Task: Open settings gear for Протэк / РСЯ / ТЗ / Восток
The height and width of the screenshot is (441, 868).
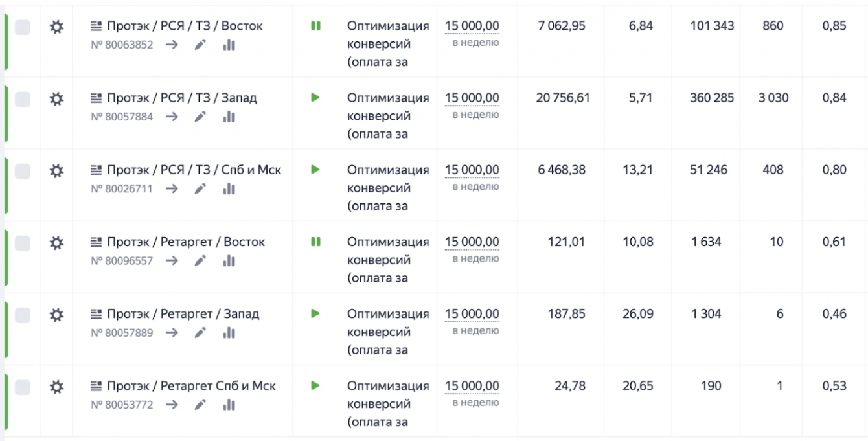Action: pyautogui.click(x=57, y=27)
